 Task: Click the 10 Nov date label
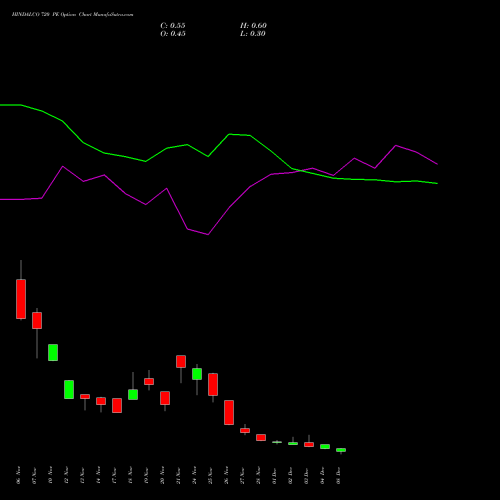coord(50,475)
